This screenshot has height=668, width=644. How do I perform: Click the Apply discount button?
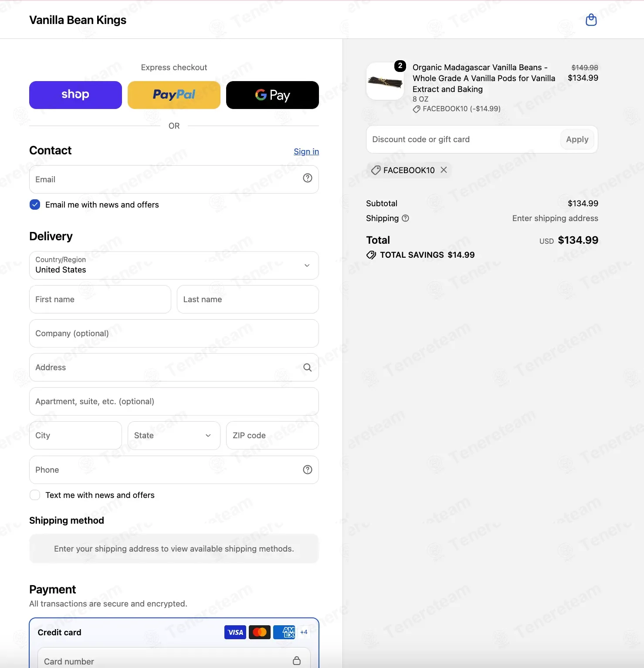577,140
